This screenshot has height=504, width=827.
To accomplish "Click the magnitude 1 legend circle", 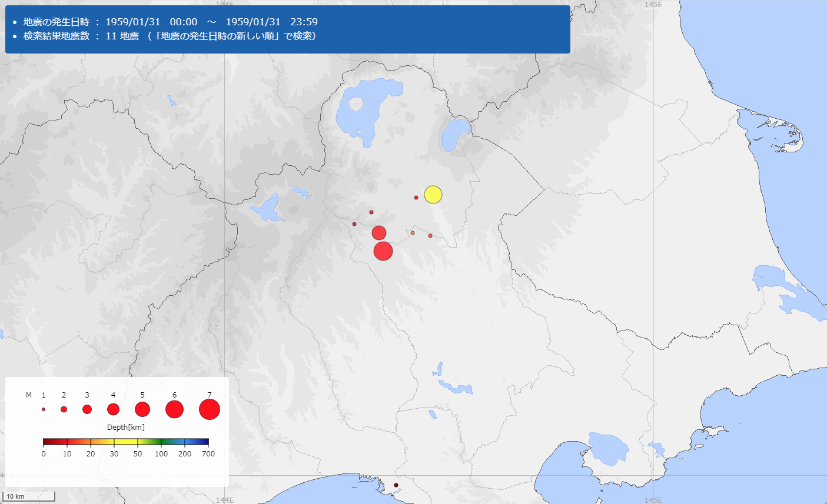I will 44,409.
